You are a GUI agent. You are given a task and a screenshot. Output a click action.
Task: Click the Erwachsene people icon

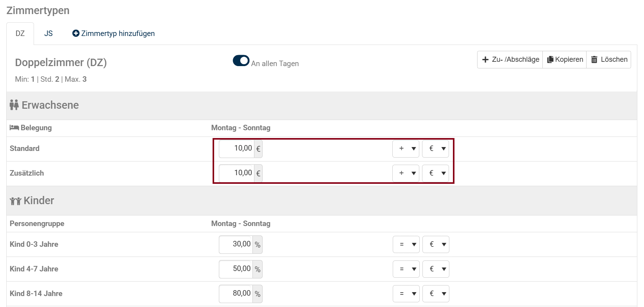[x=14, y=105]
